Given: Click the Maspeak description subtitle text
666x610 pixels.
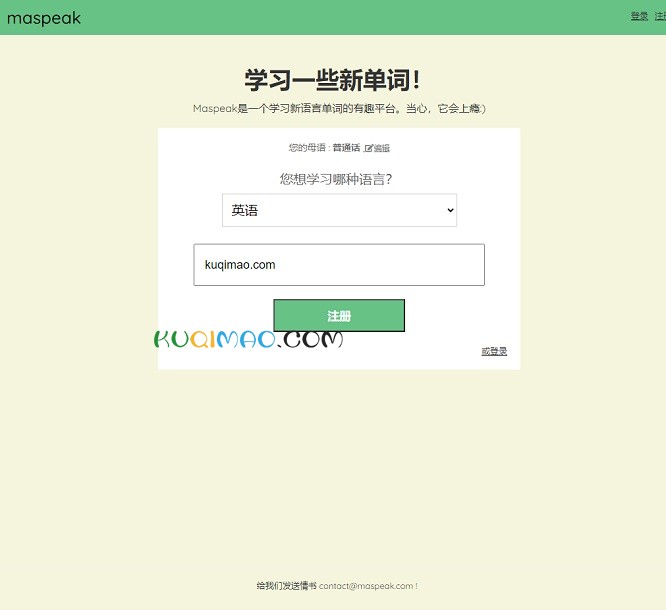Looking at the screenshot, I should tap(339, 109).
